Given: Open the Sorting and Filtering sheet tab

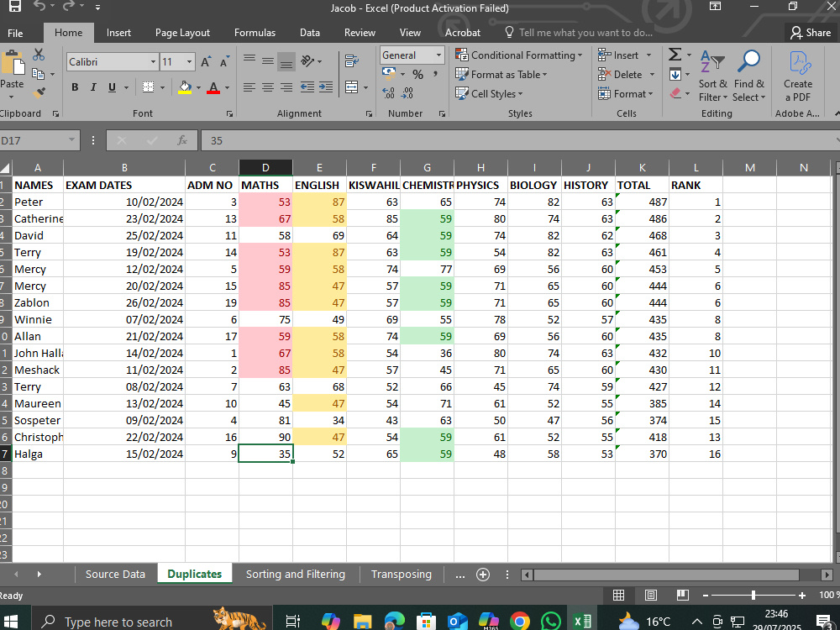Looking at the screenshot, I should coord(295,575).
